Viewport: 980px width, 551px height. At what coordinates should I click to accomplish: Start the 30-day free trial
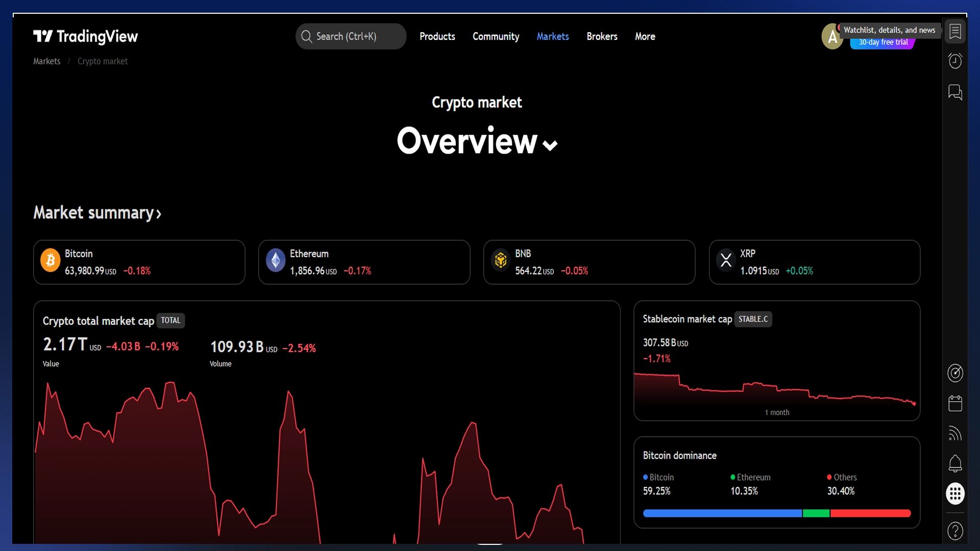tap(883, 42)
